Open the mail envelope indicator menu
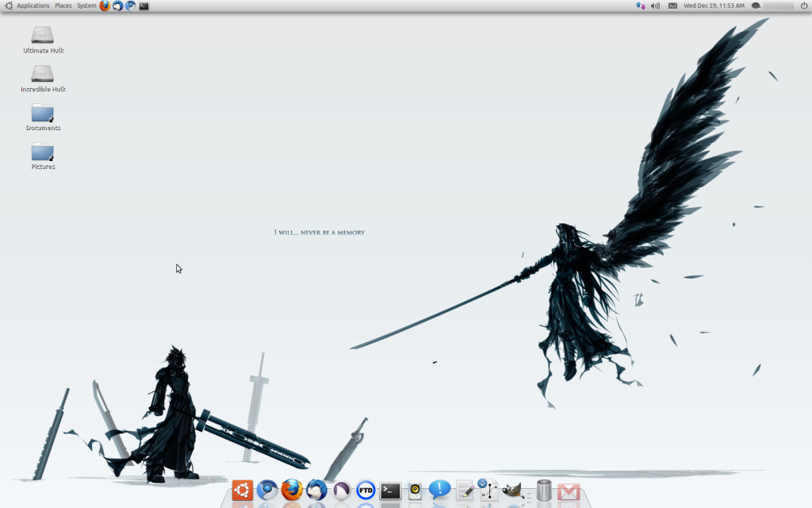 pos(672,6)
